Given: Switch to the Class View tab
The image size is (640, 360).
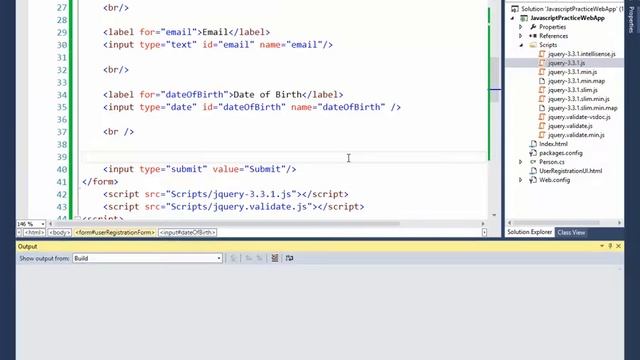Looking at the screenshot, I should [x=571, y=232].
